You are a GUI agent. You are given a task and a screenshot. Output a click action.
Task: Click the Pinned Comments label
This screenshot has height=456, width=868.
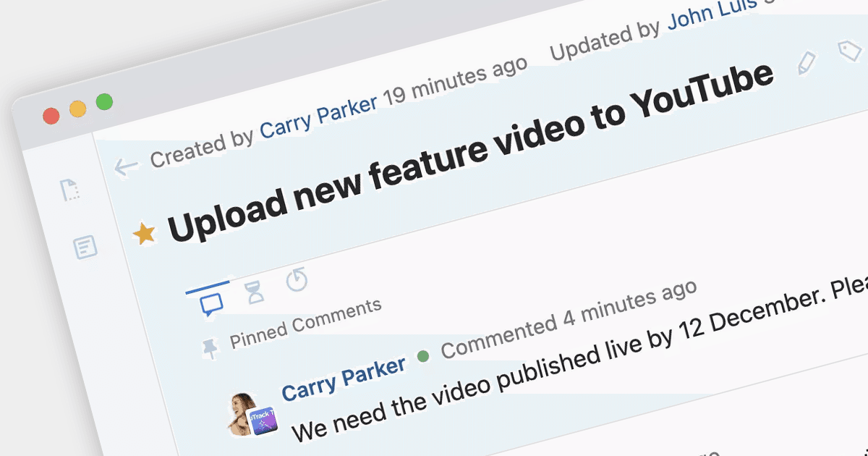305,323
